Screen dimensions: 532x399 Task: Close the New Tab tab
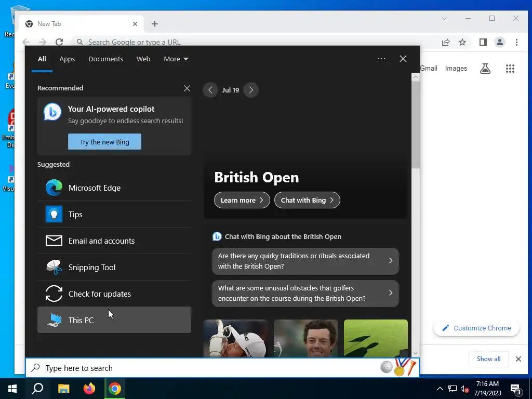click(135, 24)
